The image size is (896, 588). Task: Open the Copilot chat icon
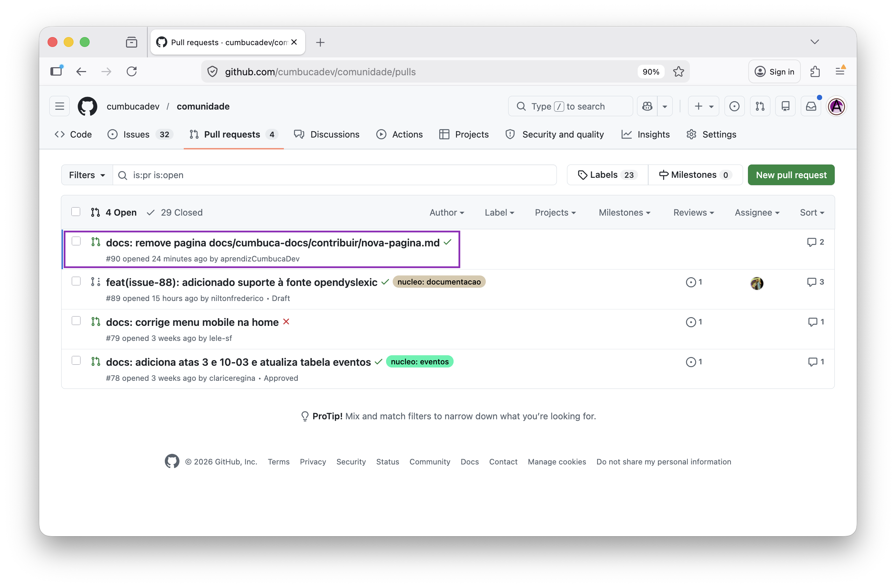click(647, 106)
